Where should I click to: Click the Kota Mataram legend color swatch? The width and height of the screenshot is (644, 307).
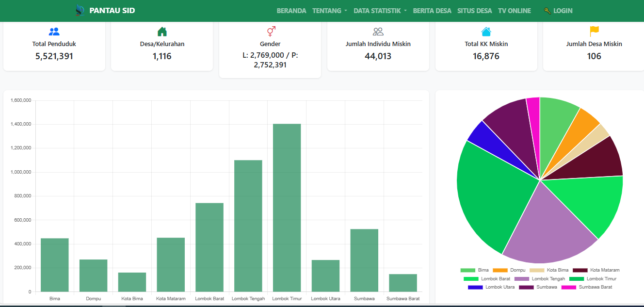[x=580, y=270]
